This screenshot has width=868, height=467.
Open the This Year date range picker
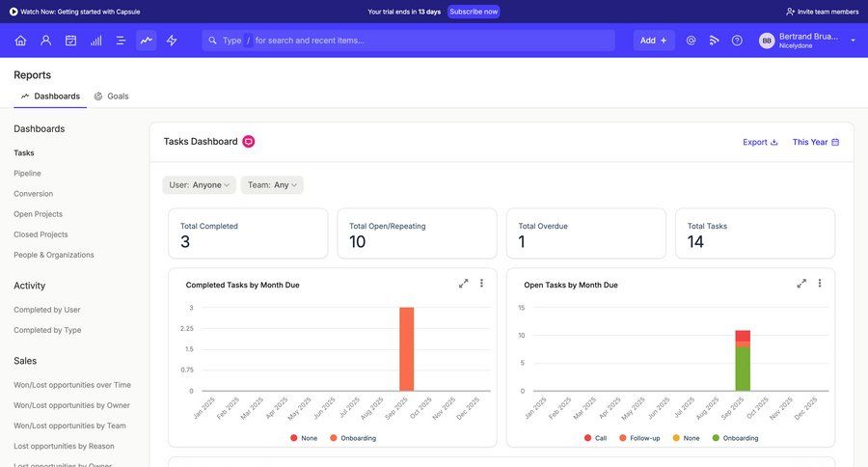tap(816, 142)
